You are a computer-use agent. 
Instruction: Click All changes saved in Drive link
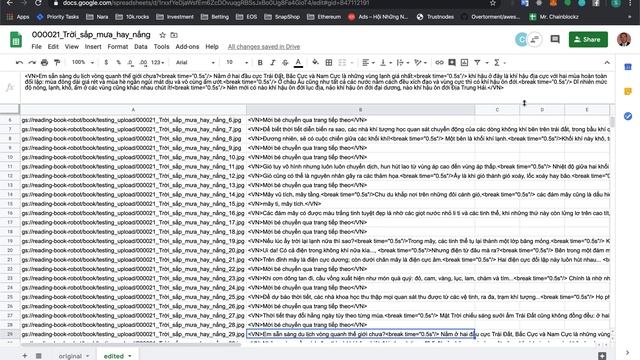(x=264, y=47)
